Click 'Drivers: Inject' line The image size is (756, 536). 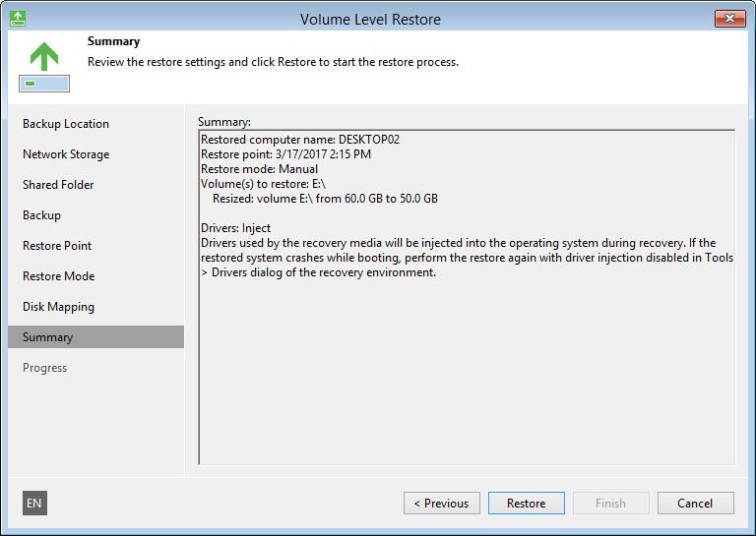tap(235, 228)
